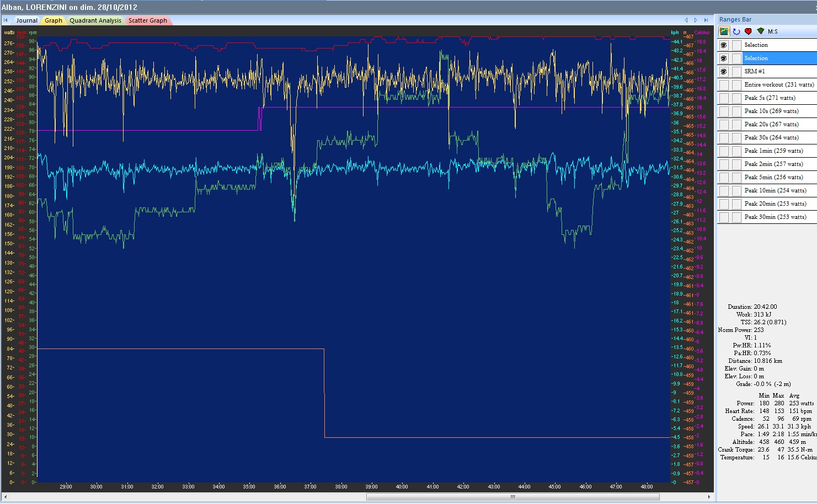Click the green icon beside the heart
The width and height of the screenshot is (817, 504).
(761, 31)
